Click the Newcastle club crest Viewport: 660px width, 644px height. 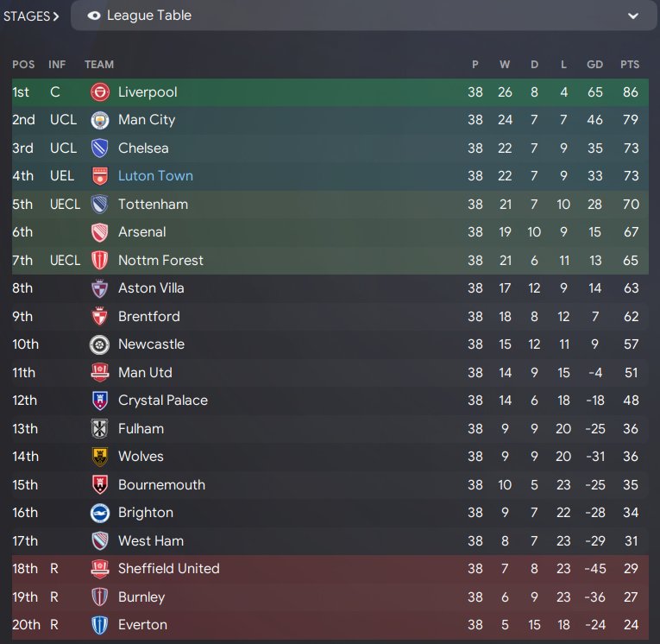100,344
